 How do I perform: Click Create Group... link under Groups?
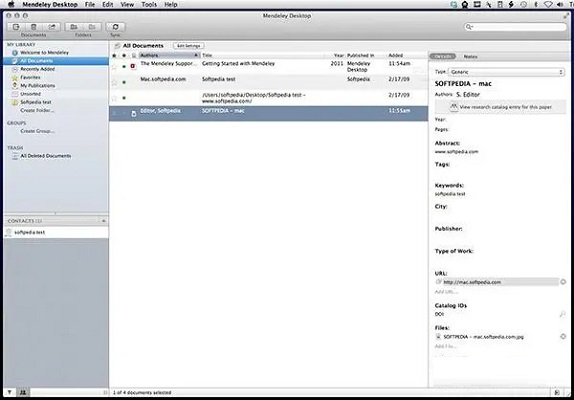pyautogui.click(x=37, y=131)
